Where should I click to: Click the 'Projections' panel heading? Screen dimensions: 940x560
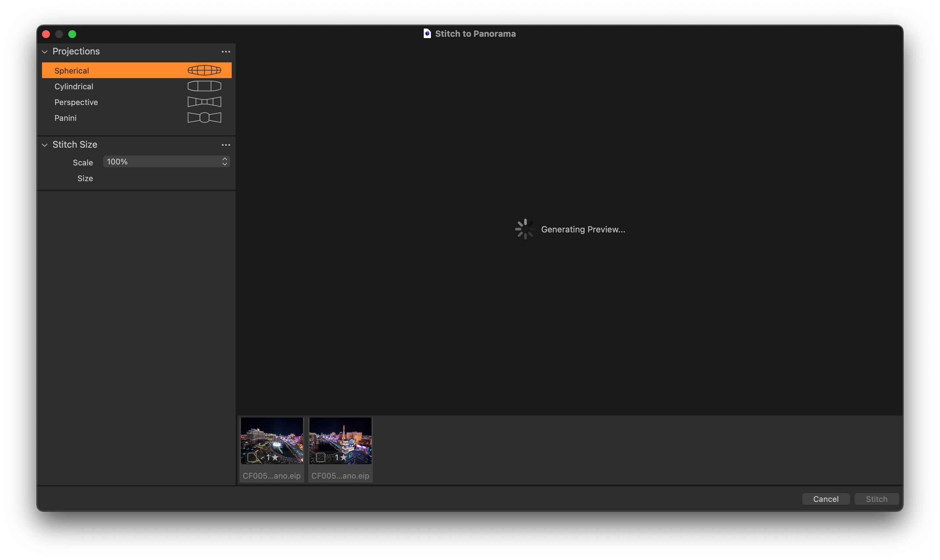tap(76, 51)
